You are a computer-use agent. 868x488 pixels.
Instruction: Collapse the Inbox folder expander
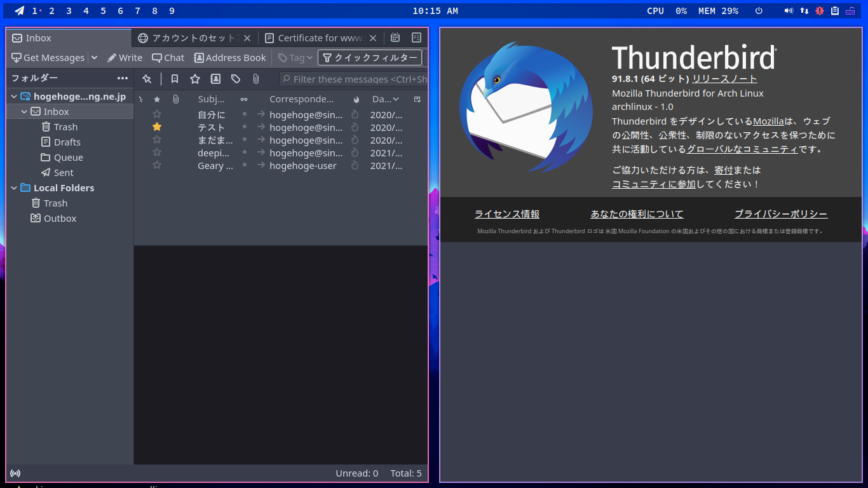(x=24, y=112)
